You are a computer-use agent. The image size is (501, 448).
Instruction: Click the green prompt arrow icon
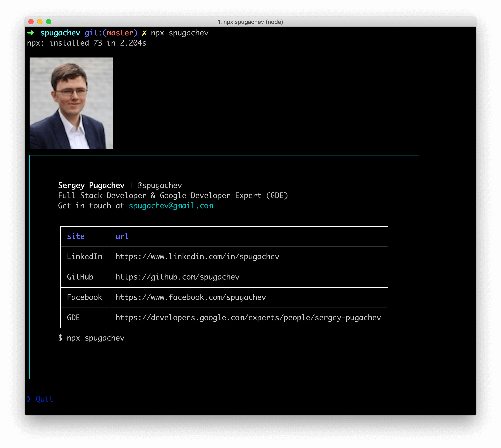(x=31, y=33)
